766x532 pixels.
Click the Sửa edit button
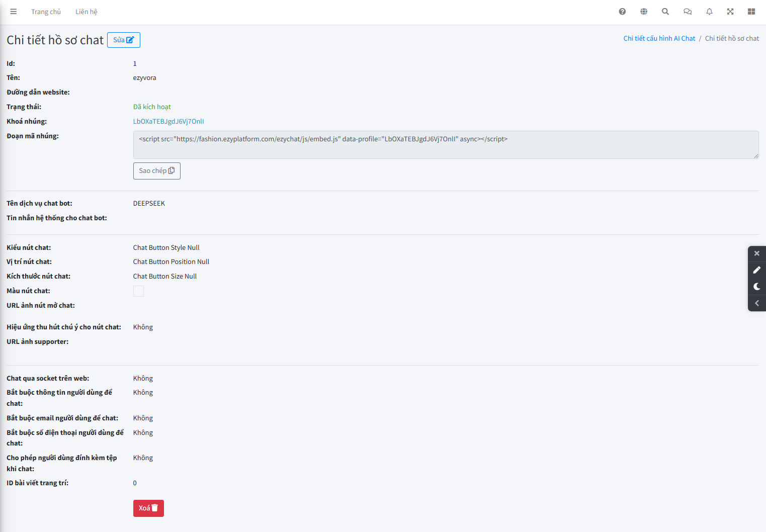pos(124,40)
